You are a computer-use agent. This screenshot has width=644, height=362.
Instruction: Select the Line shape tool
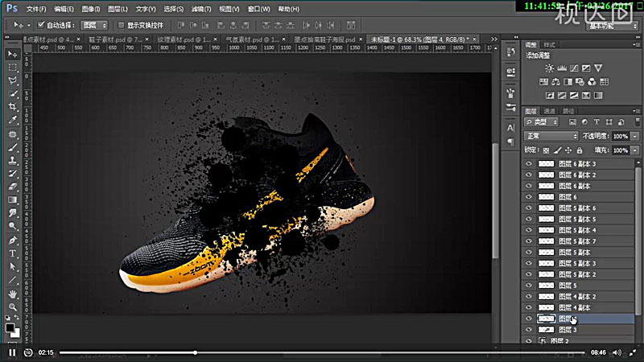[x=12, y=280]
